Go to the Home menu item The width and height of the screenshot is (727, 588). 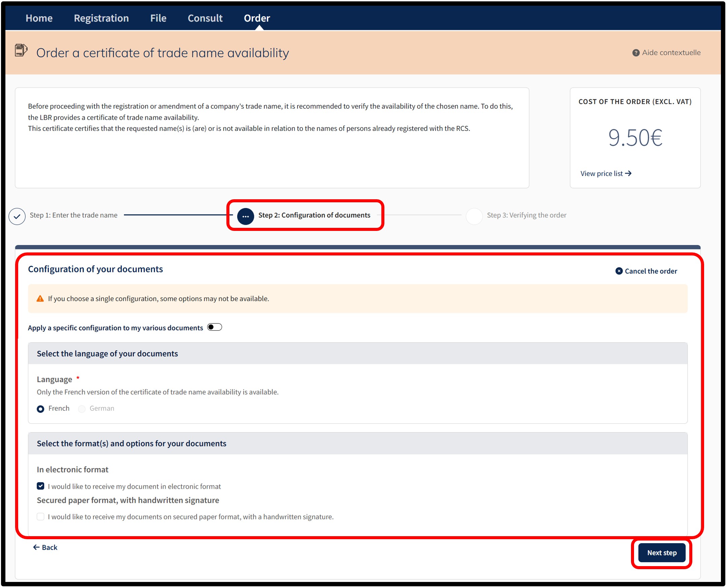click(39, 18)
